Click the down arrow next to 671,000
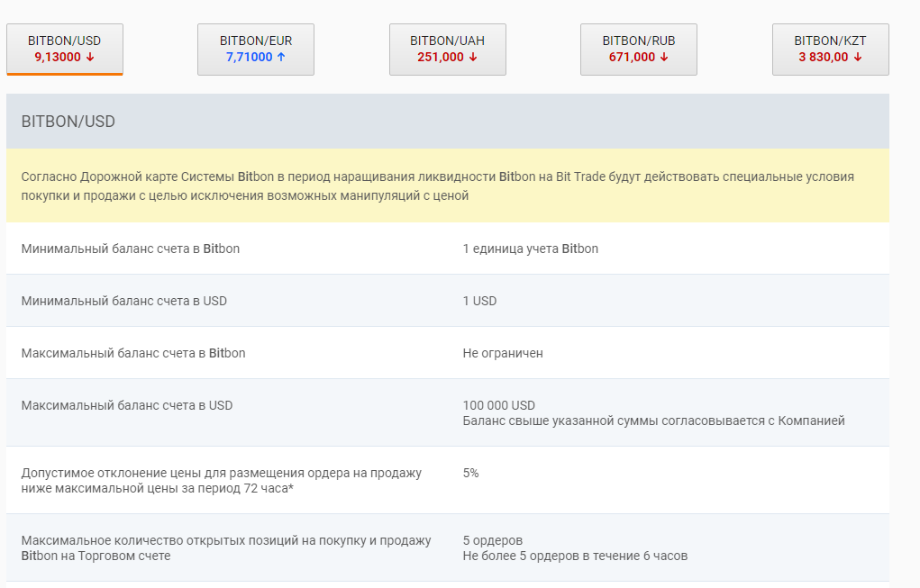 coord(664,58)
